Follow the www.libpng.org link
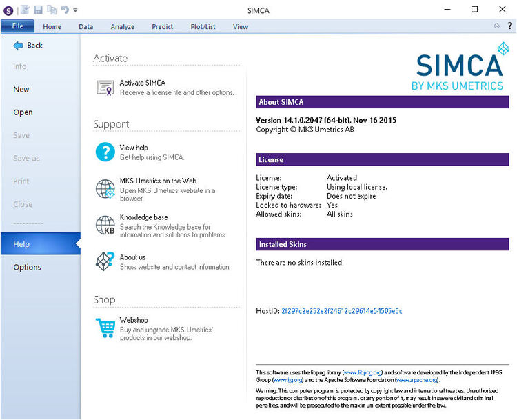Viewport: 517px width, 420px height. 362,372
